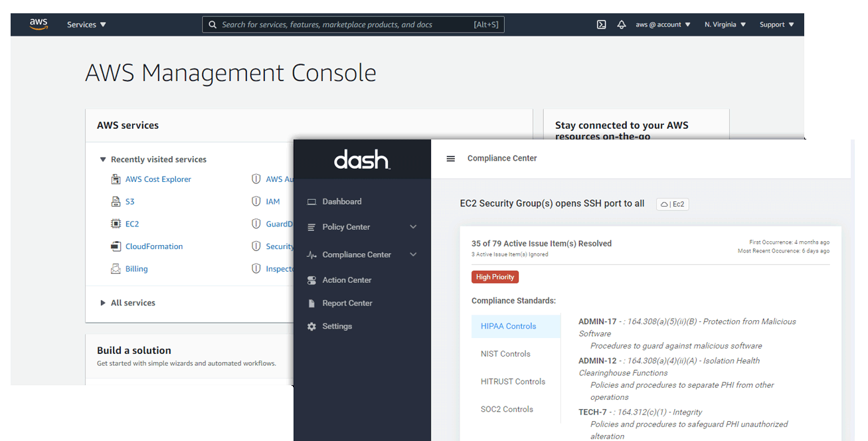Open the Support dropdown in the AWS header
This screenshot has width=868, height=441.
777,25
